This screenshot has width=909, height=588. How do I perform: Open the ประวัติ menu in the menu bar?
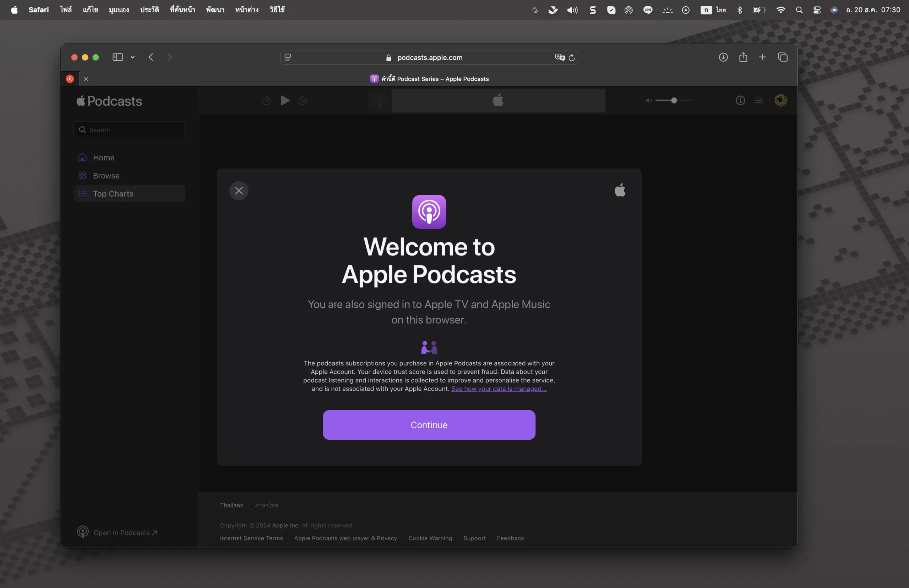149,10
